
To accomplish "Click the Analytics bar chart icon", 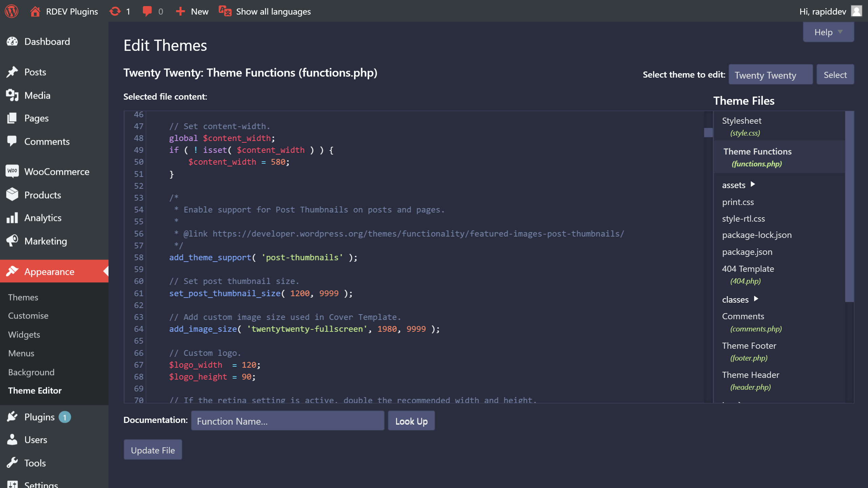I will [12, 218].
